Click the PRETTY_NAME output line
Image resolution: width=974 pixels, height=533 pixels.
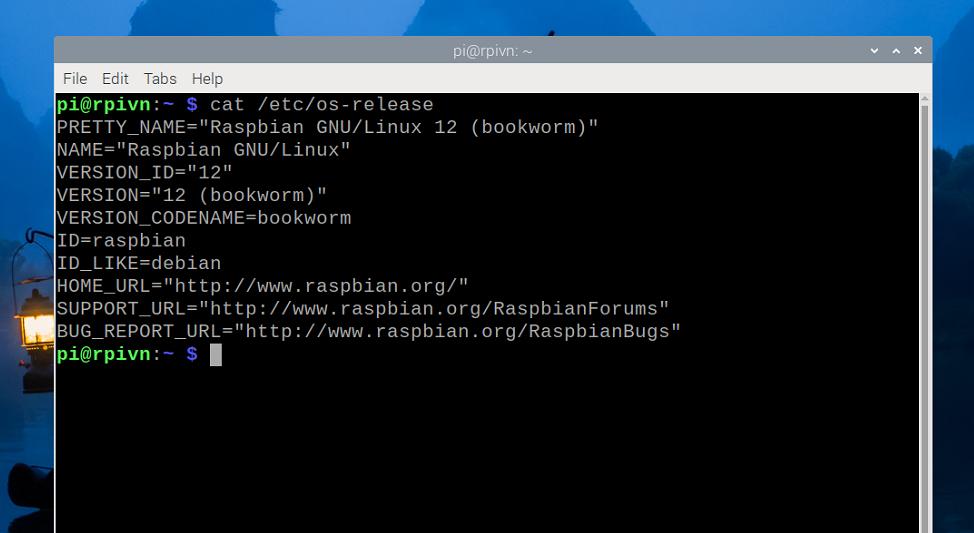327,127
